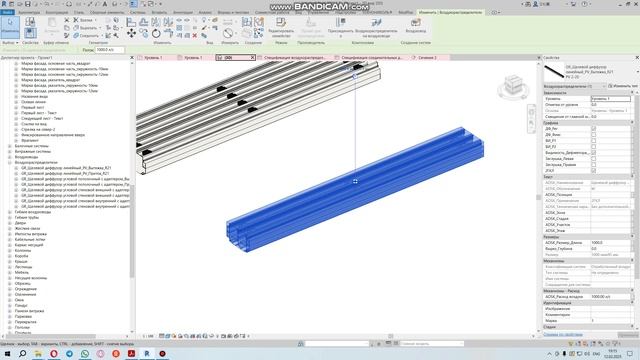Open Telegram from the taskbar
Image resolution: width=640 pixels, height=360 pixels.
[x=69, y=353]
